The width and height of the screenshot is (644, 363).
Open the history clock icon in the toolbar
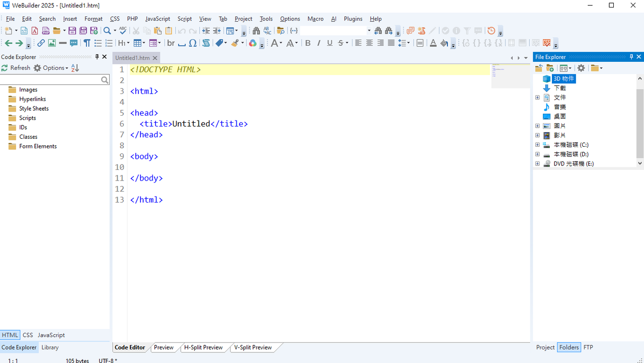pos(491,31)
